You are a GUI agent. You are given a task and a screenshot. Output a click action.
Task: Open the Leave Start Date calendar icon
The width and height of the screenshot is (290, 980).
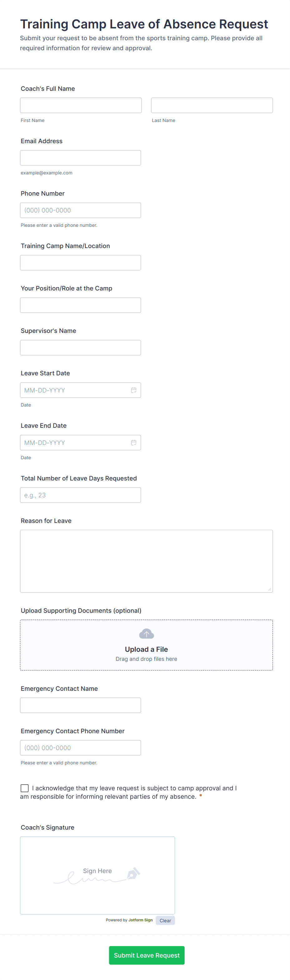(x=134, y=390)
